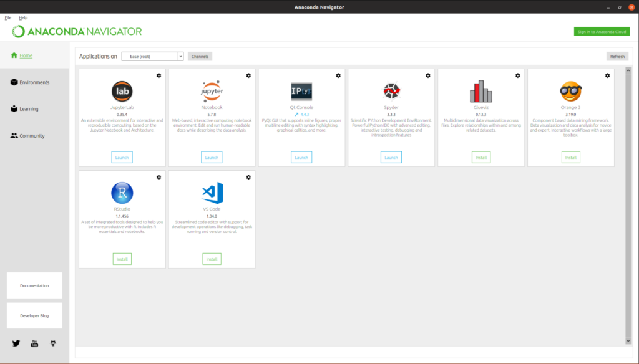Screen dimensions: 639x364
Task: Click VS Code version '1.34.0'
Action: [212, 217]
